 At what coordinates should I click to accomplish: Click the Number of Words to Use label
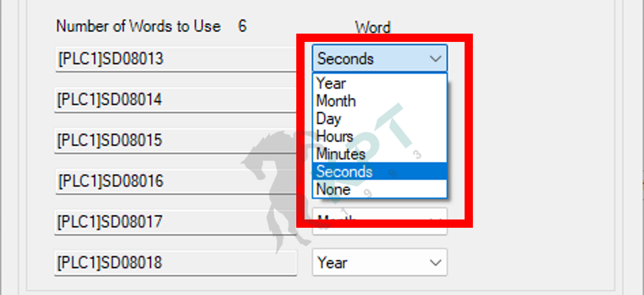(139, 26)
